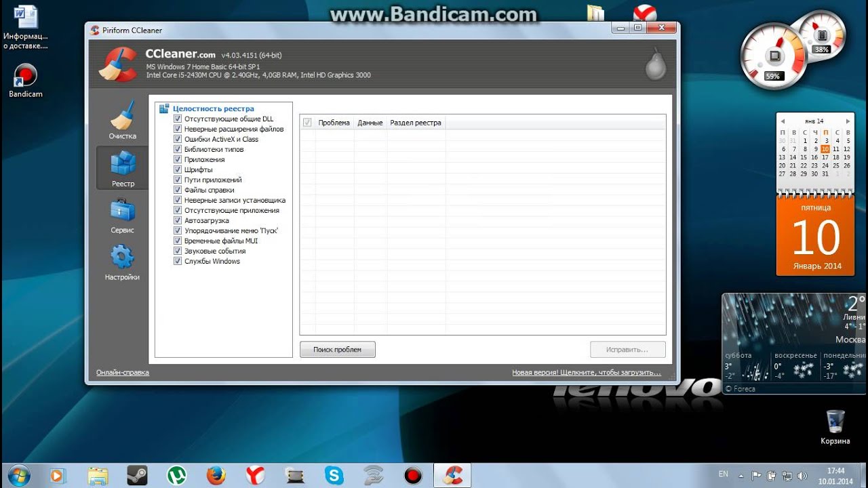
Task: Toggle the Шрифты checkbox
Action: click(x=178, y=169)
